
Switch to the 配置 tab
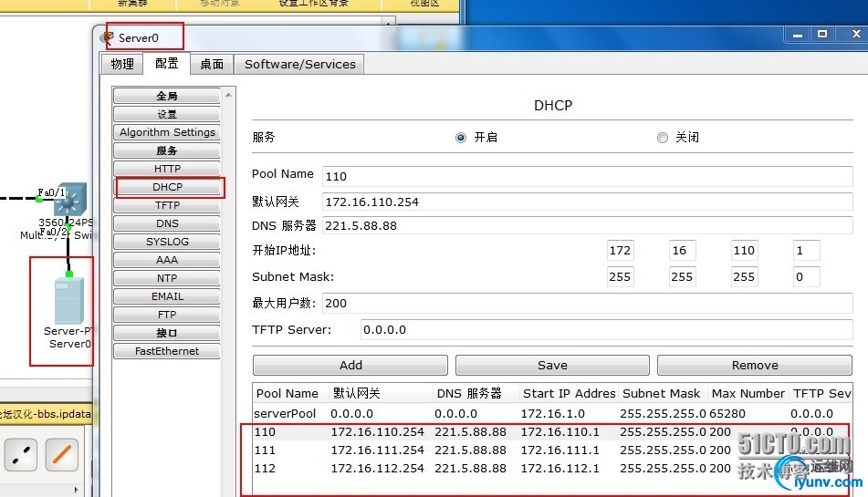(167, 64)
